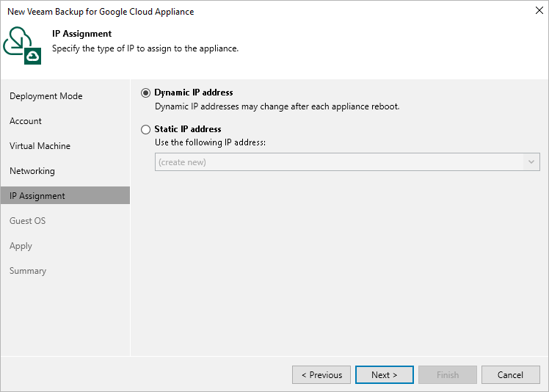This screenshot has height=392, width=549.
Task: Click the Veeam cloud appliance wizard icon
Action: point(22,46)
